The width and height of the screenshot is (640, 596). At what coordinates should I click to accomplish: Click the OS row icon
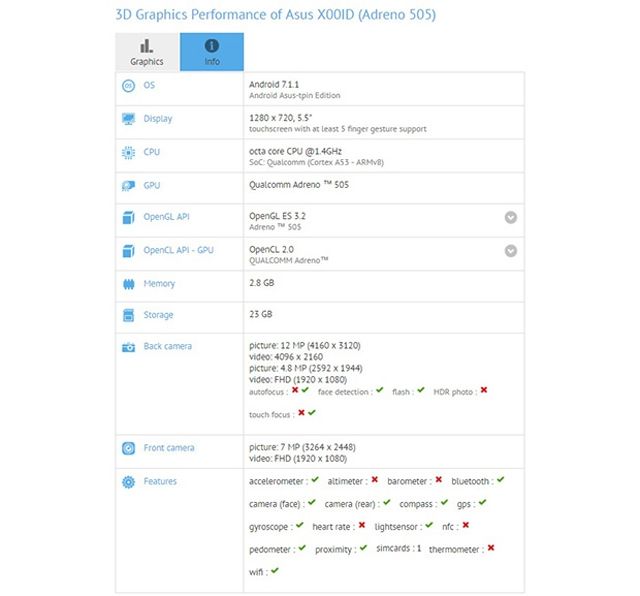click(129, 86)
